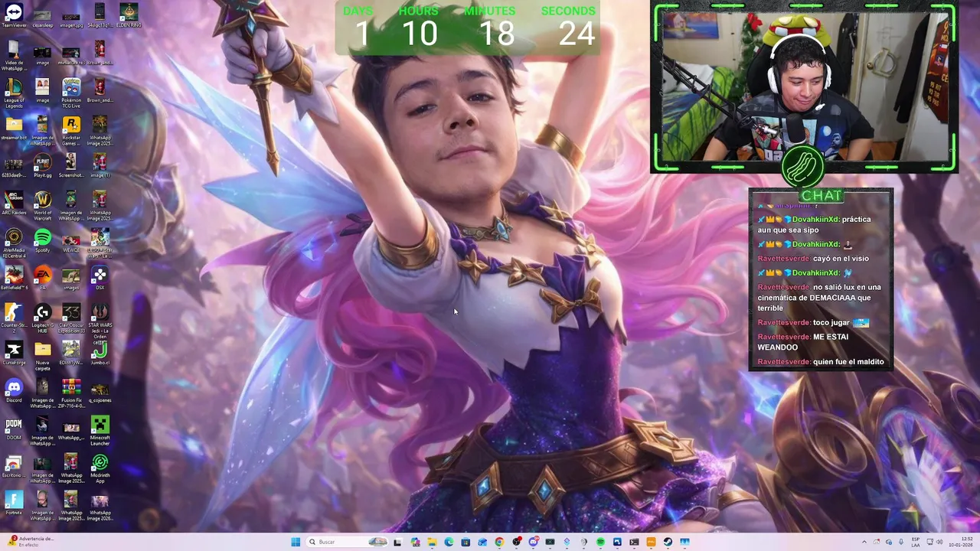This screenshot has height=551, width=980.
Task: Open Steam from the taskbar
Action: click(668, 542)
